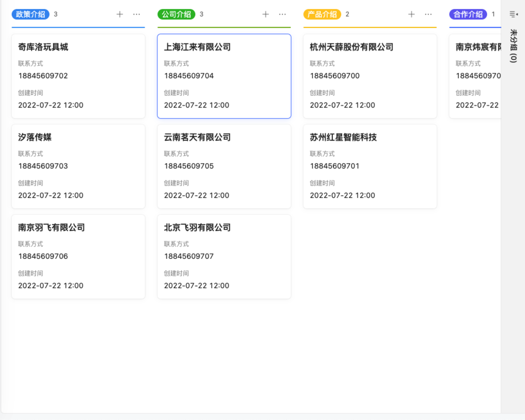
Task: Open the 汐落传媒 card
Action: point(78,166)
